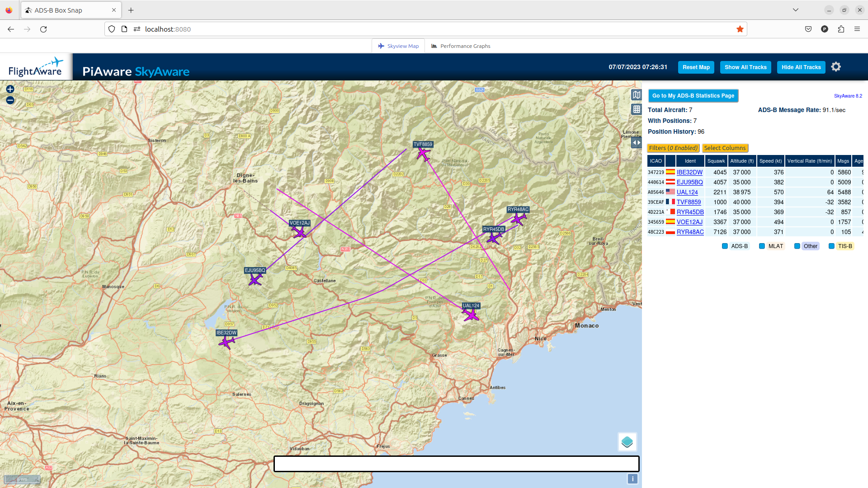Click the map type icon above grid
This screenshot has height=488, width=868.
tap(637, 95)
